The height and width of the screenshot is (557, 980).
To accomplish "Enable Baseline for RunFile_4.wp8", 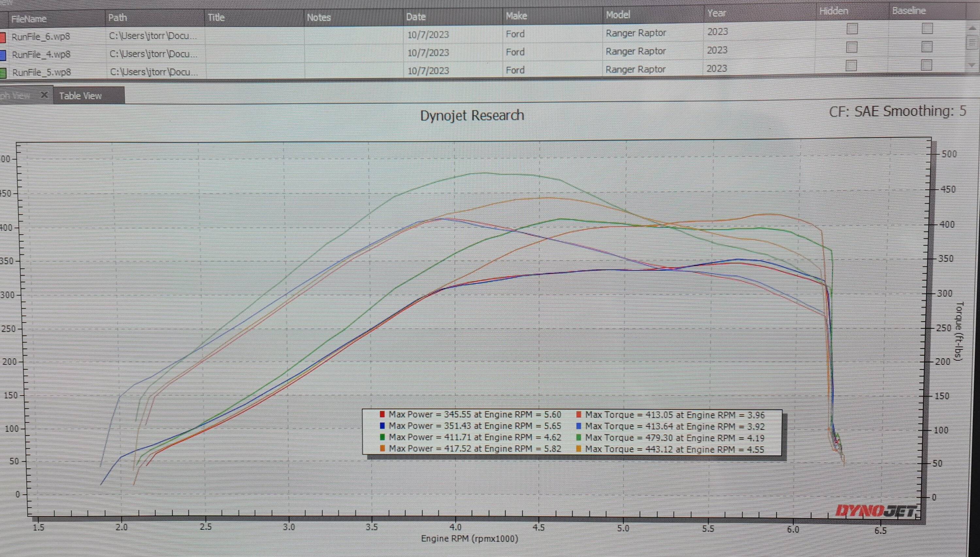I will (x=927, y=47).
